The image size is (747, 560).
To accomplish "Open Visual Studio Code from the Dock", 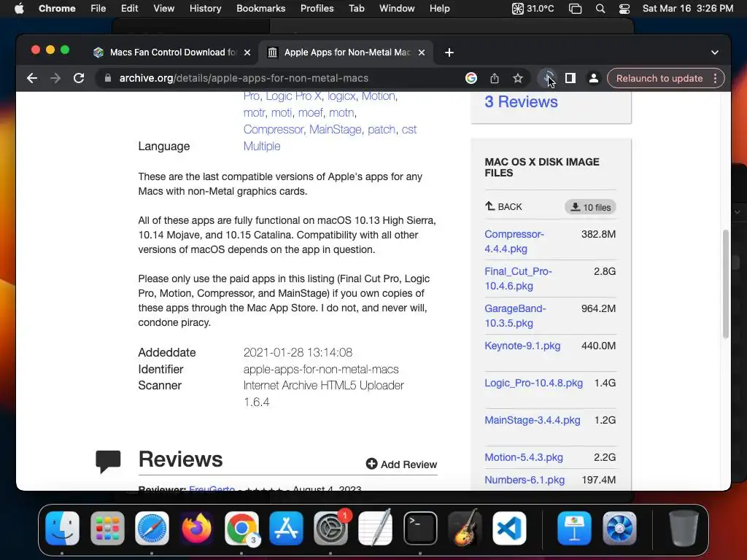I will 509,528.
